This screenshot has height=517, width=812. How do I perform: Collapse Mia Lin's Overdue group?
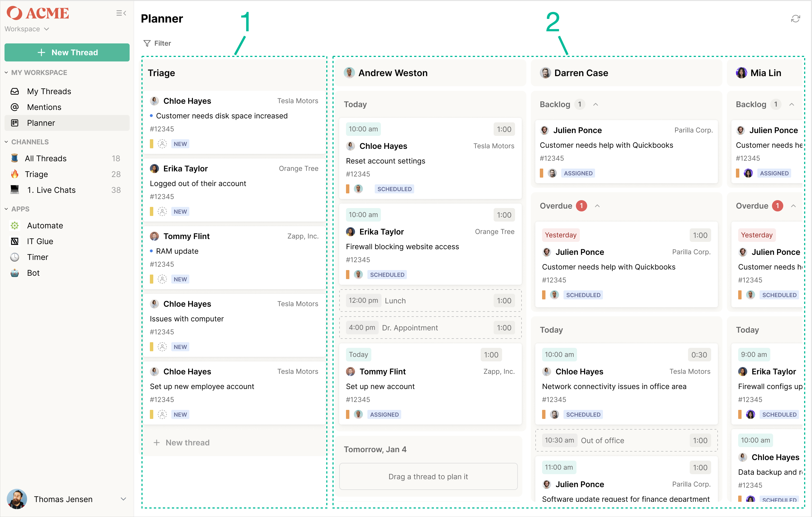793,206
